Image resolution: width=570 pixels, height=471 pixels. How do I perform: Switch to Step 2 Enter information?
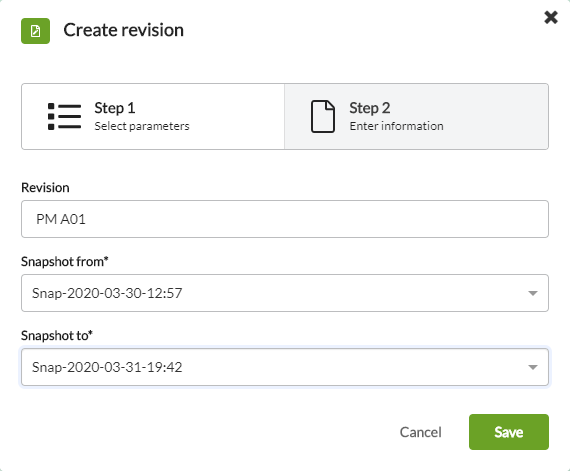click(x=416, y=116)
